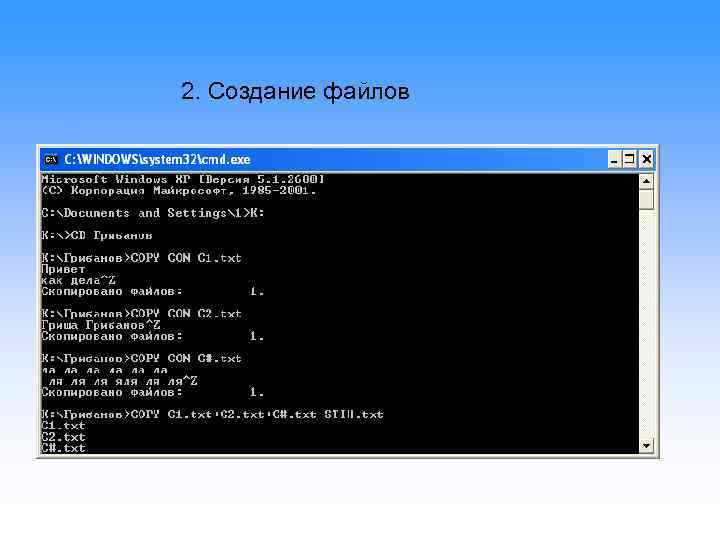Click the output line "C2.txt" at the bottom
The width and height of the screenshot is (720, 540).
[x=63, y=437]
